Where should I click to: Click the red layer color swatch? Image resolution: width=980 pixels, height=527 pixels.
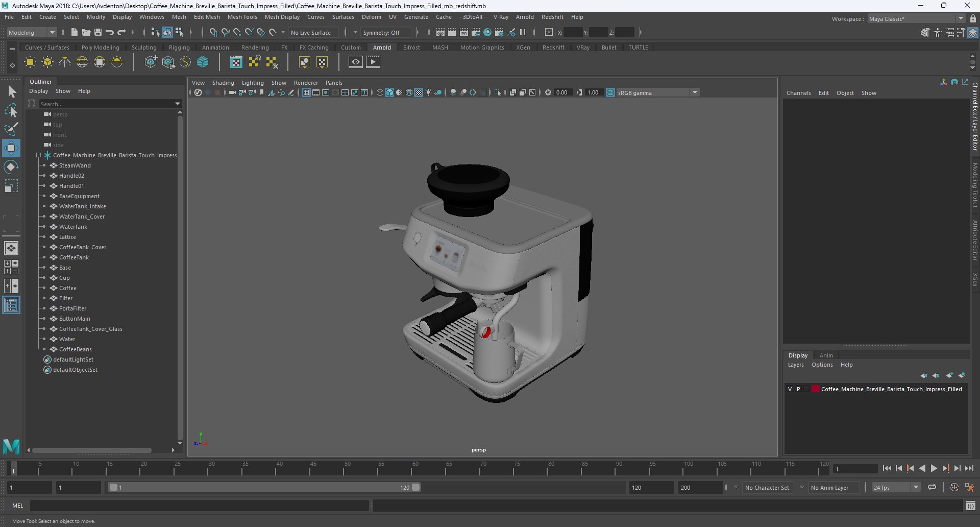click(816, 389)
